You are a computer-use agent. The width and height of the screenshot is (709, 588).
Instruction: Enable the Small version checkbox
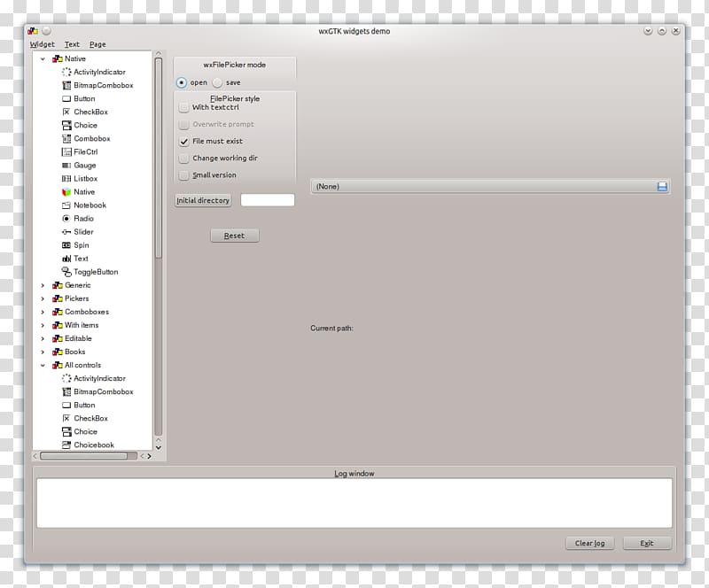tap(184, 175)
